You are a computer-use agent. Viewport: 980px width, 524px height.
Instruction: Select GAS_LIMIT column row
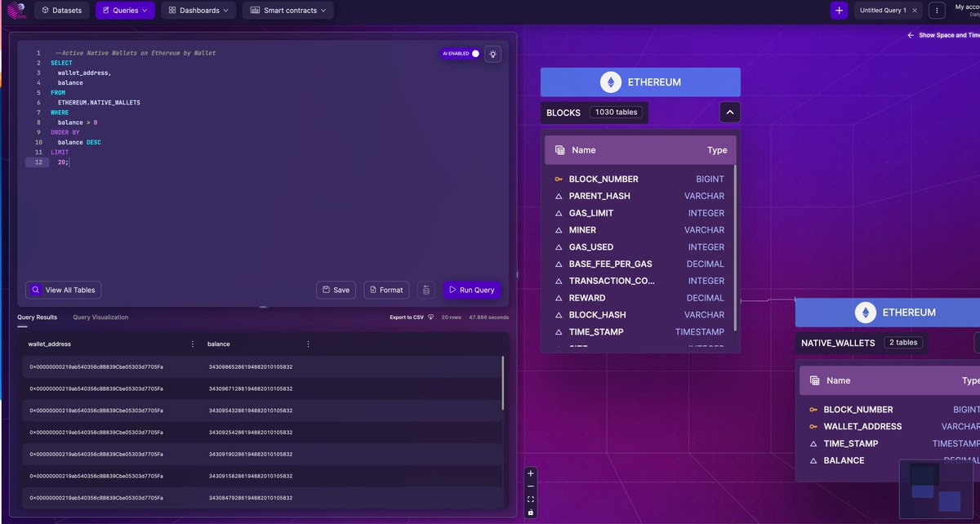pyautogui.click(x=640, y=213)
